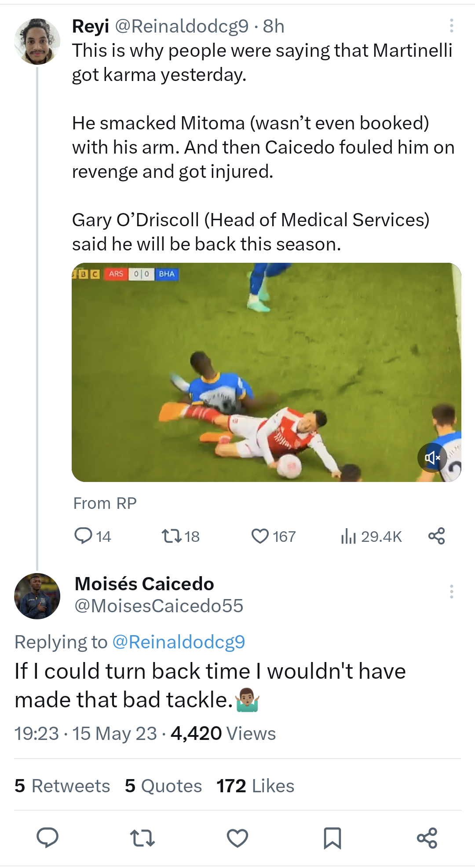View analytics icon showing 29.4K views
Screen dimensions: 475x868
[348, 536]
